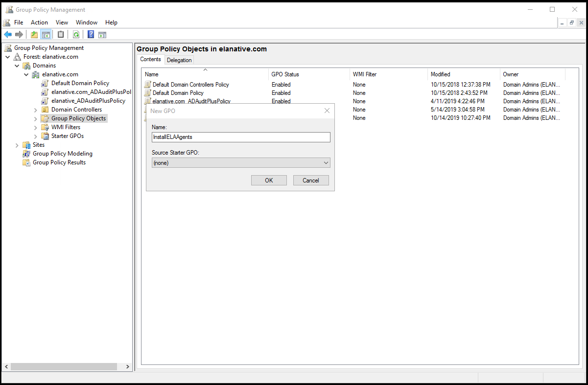
Task: Toggle the Show/Hide Action Pane icon
Action: [x=102, y=34]
